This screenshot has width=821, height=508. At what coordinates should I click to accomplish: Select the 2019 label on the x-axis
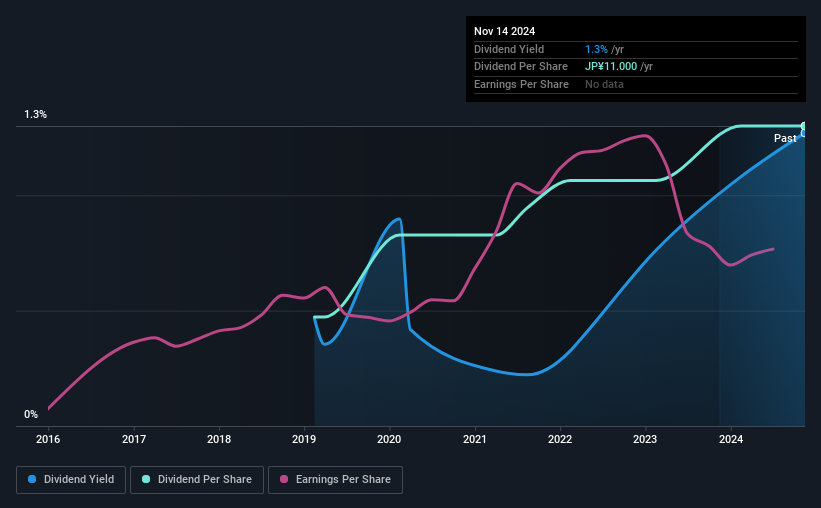click(304, 438)
